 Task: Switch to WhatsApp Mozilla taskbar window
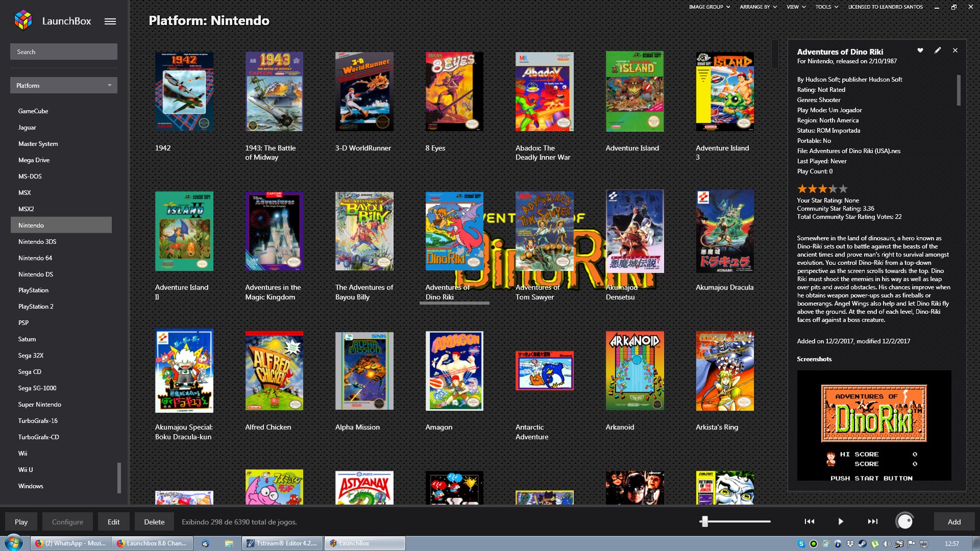71,543
